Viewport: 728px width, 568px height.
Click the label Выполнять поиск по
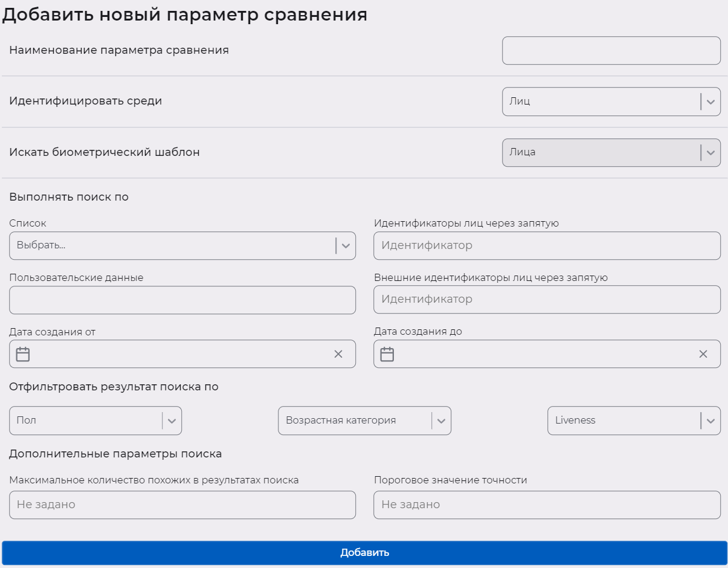69,197
